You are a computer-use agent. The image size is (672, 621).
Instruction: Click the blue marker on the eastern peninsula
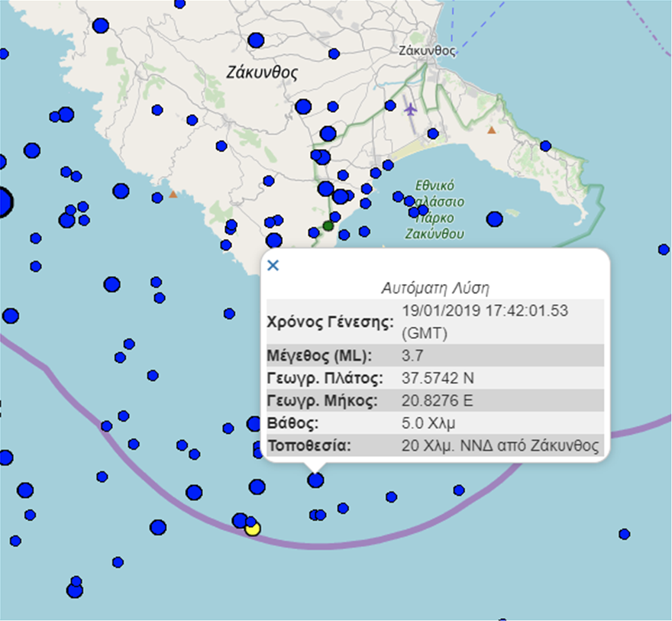click(545, 146)
